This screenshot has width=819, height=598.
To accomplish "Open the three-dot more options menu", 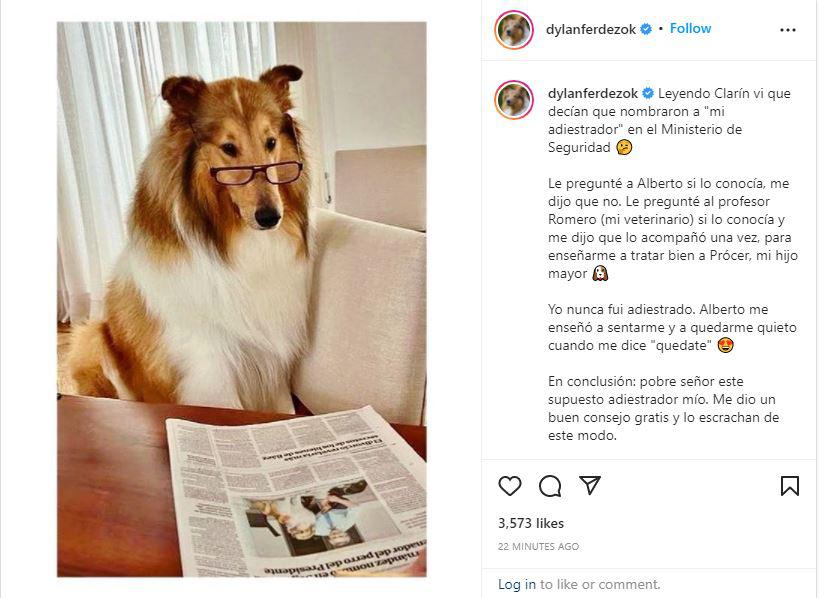I will (788, 30).
